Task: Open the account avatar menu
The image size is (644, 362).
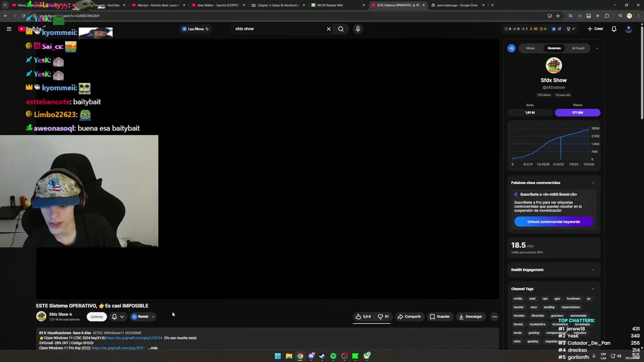Action: [628, 29]
